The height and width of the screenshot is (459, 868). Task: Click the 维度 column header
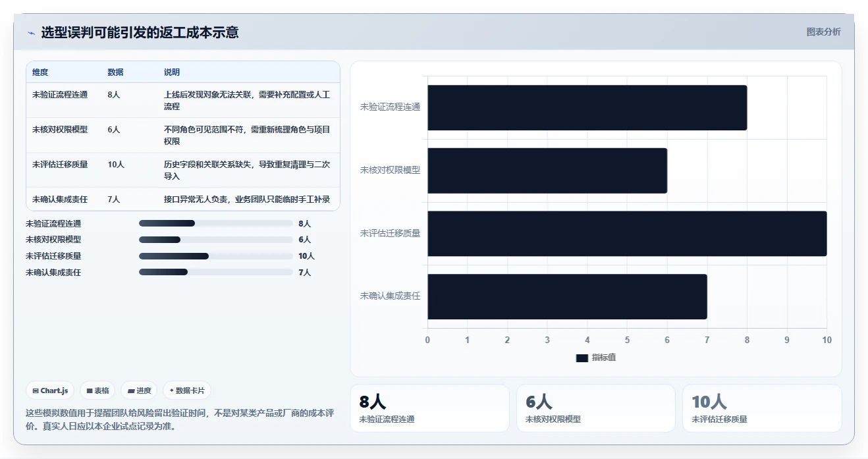point(40,72)
